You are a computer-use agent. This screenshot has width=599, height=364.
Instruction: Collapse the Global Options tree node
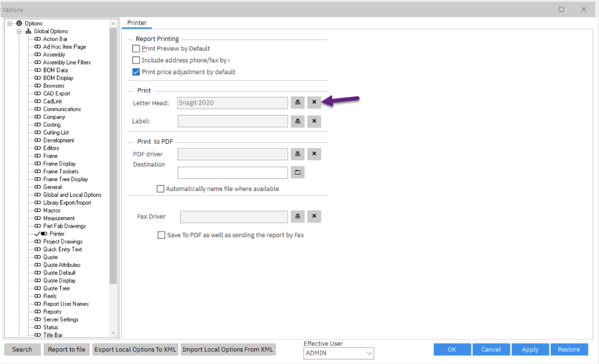[19, 31]
